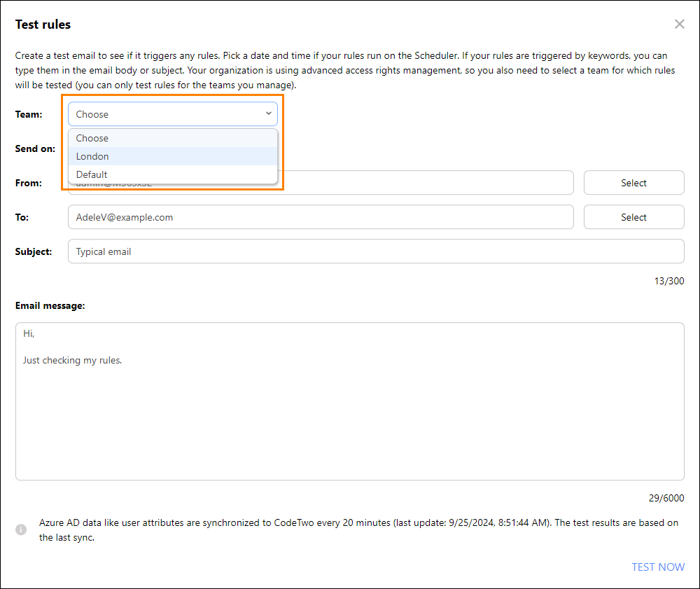
Task: Click the From email address field
Action: coord(428,183)
